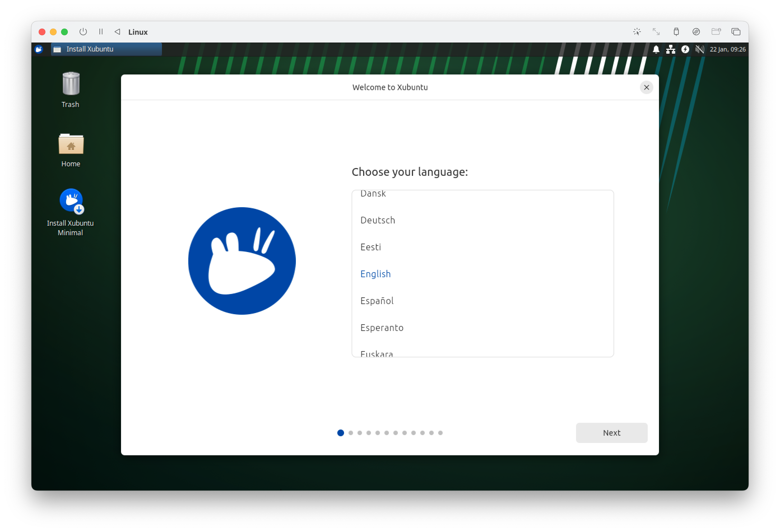Click the clock showing 22 Jan, 09:26
Screen dimensions: 780x532
tap(727, 50)
